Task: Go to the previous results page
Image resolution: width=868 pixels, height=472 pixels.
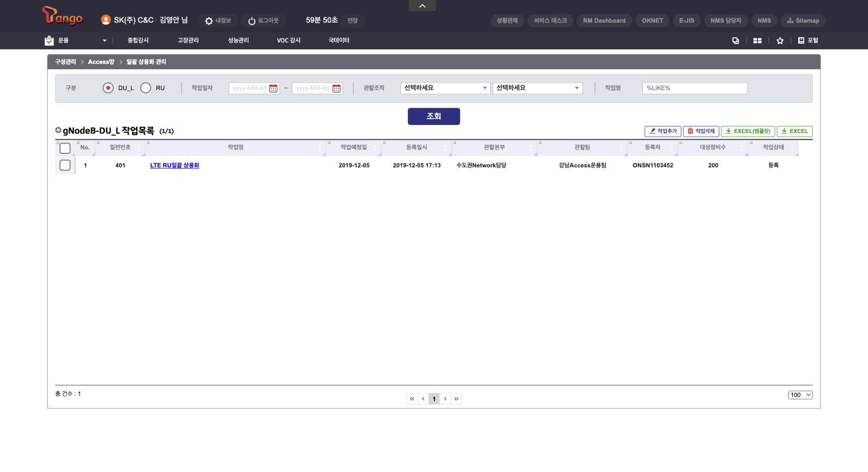Action: click(423, 399)
